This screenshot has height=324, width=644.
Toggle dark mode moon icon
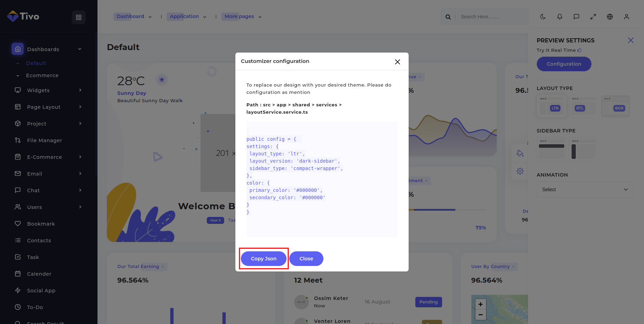tap(543, 17)
